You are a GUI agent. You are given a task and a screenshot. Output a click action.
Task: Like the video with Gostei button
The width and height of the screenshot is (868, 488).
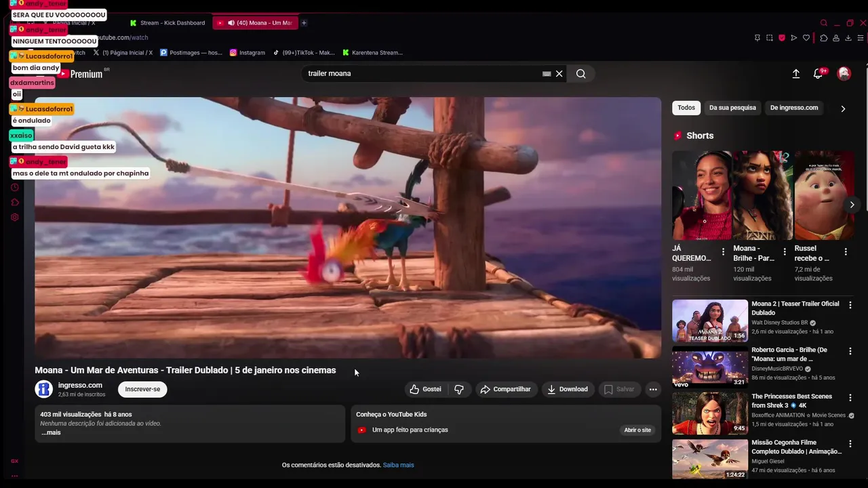coord(425,389)
